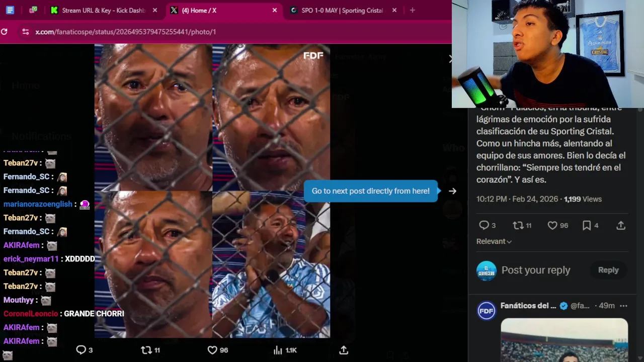Image resolution: width=644 pixels, height=362 pixels.
Task: Click the Reply button
Action: (608, 270)
